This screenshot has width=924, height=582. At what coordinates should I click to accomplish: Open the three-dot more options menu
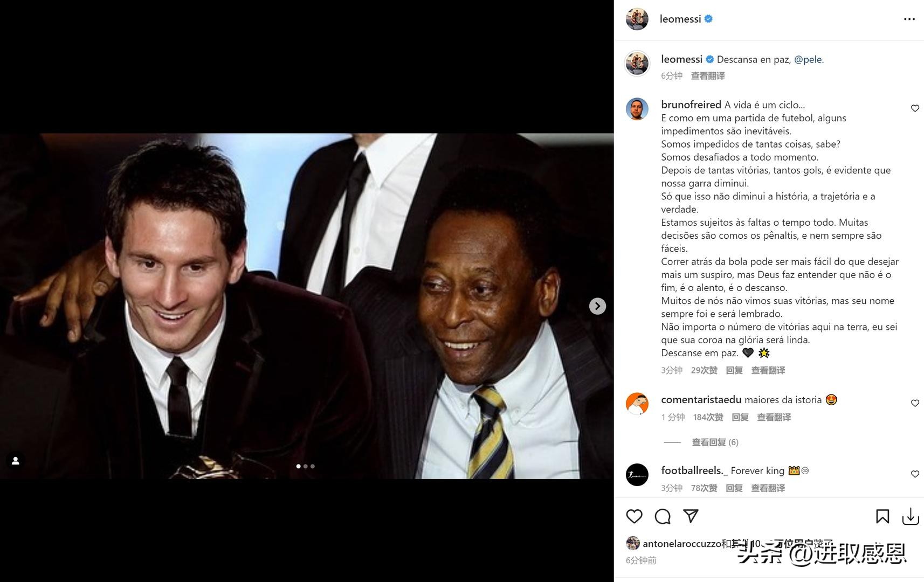tap(909, 19)
